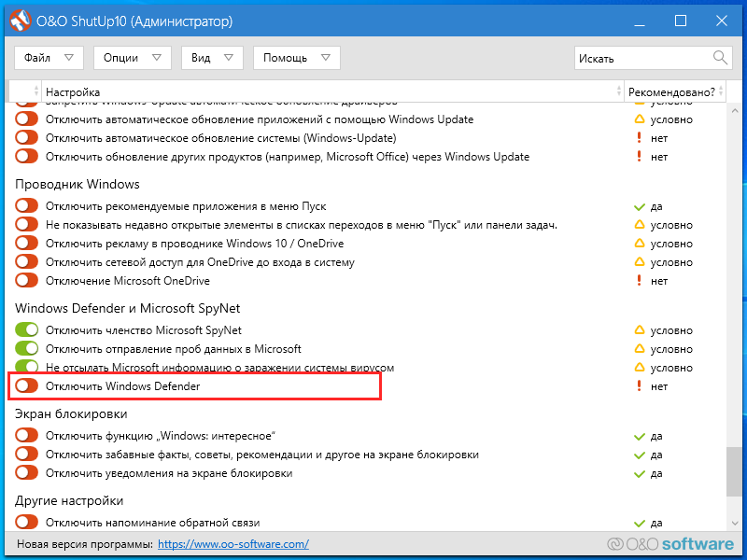Maximize the O&O ShutUp10 window
This screenshot has width=747, height=560.
click(681, 21)
